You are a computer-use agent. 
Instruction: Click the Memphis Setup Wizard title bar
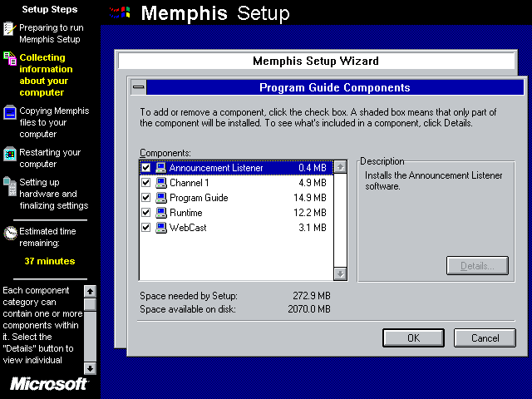pos(316,61)
